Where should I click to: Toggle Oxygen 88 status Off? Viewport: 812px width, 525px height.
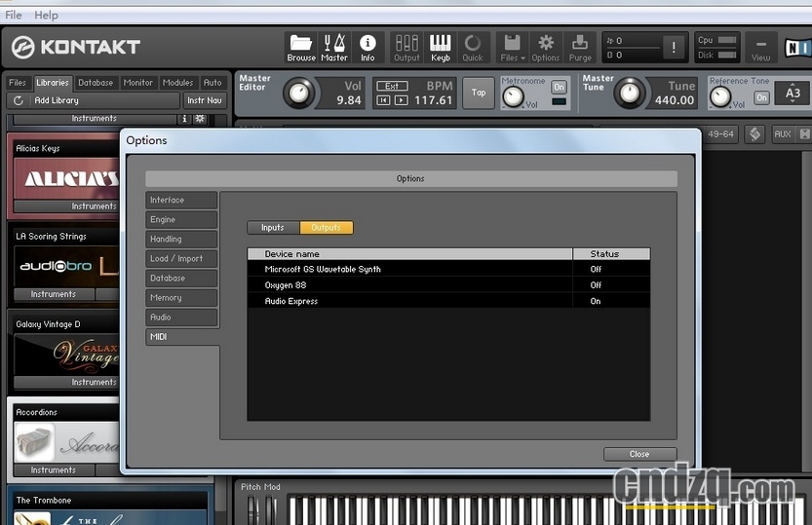(596, 285)
